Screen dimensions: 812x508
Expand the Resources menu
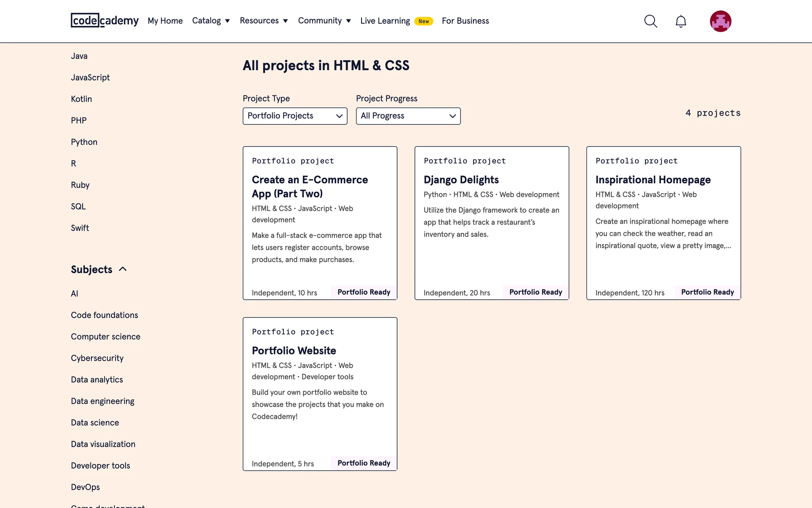point(263,21)
